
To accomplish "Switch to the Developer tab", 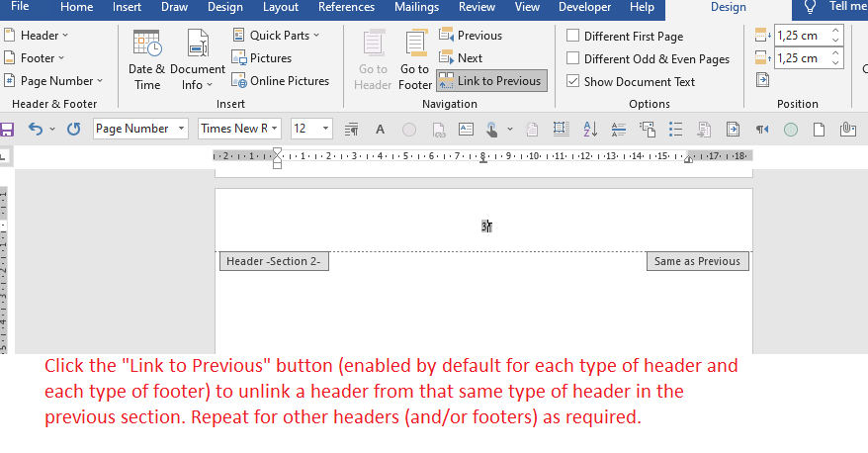I will coord(584,7).
